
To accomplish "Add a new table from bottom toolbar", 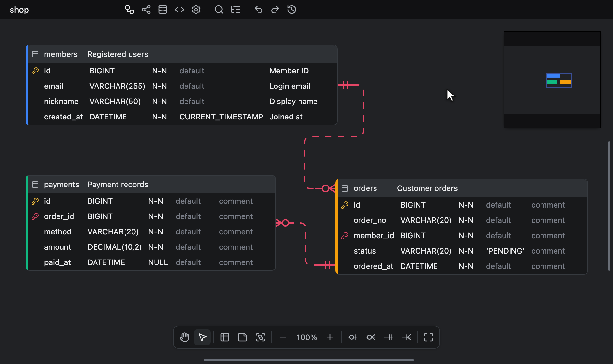I will [225, 337].
